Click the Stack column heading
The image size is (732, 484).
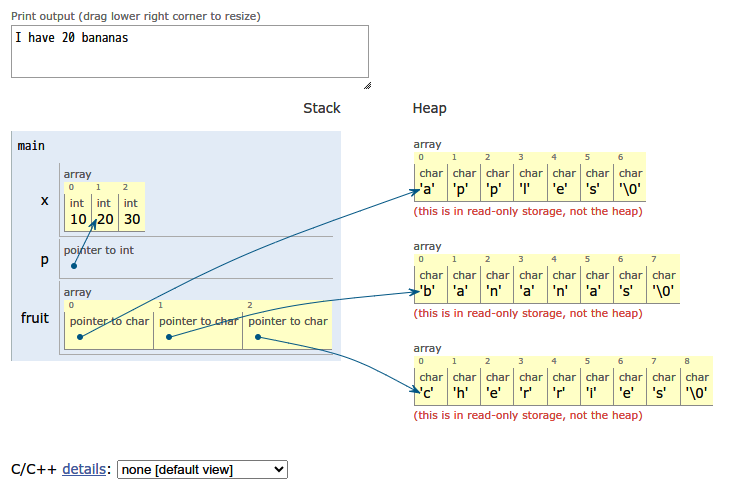(x=321, y=108)
